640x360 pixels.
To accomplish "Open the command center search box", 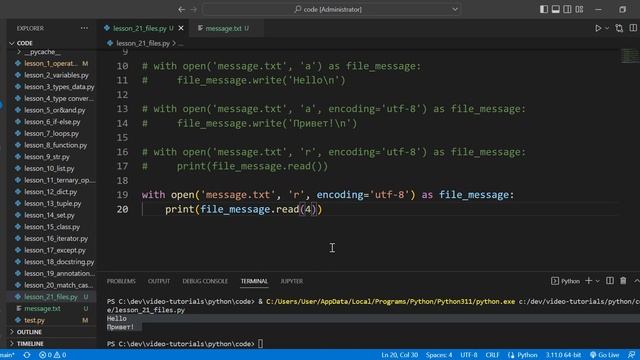I will 331,9.
